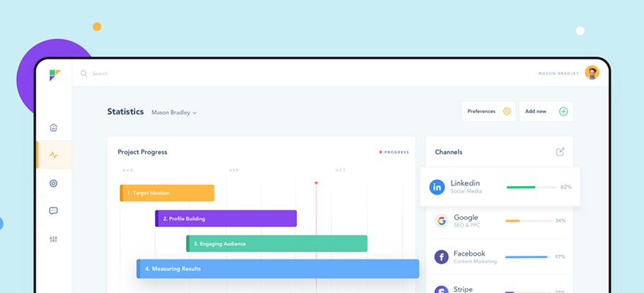The image size is (644, 293).
Task: Click the magnifier search icon
Action: pos(84,73)
